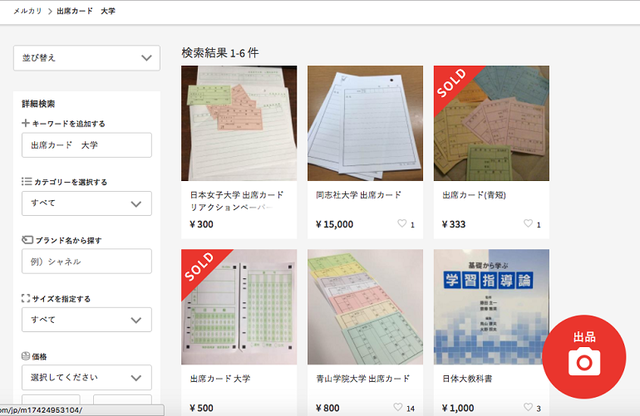This screenshot has width=640, height=416.
Task: Click the ¥ 500 price
Action: (202, 408)
